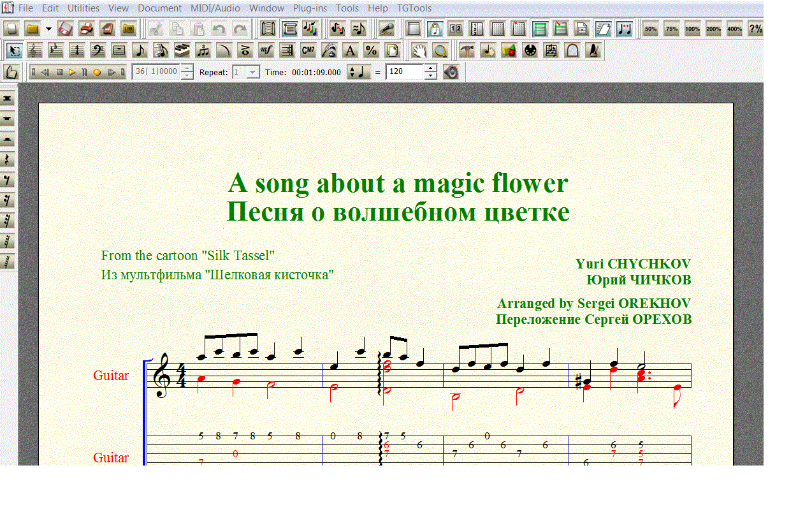Image resolution: width=812 pixels, height=521 pixels.
Task: Open the Plug-ins menu
Action: [310, 8]
